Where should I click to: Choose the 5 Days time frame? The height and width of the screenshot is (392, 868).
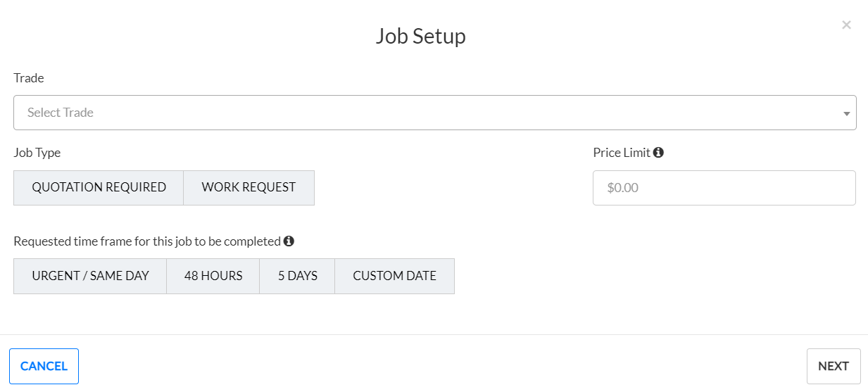(297, 276)
